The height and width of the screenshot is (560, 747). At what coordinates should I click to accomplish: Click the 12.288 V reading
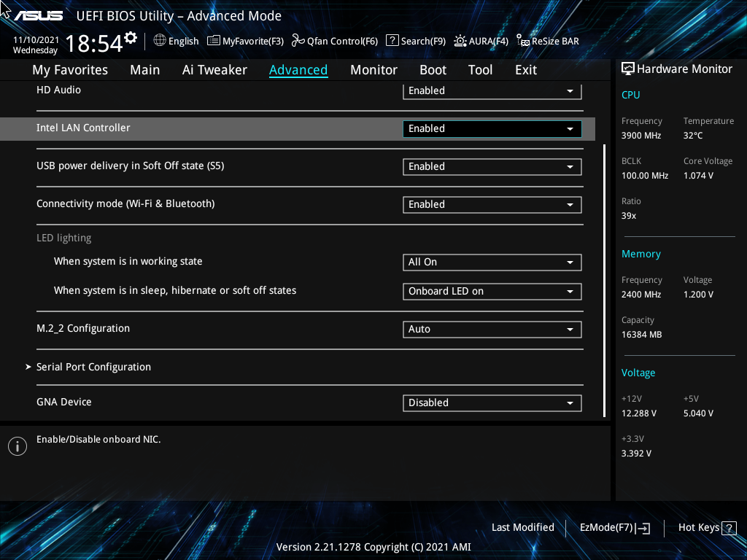click(x=638, y=413)
